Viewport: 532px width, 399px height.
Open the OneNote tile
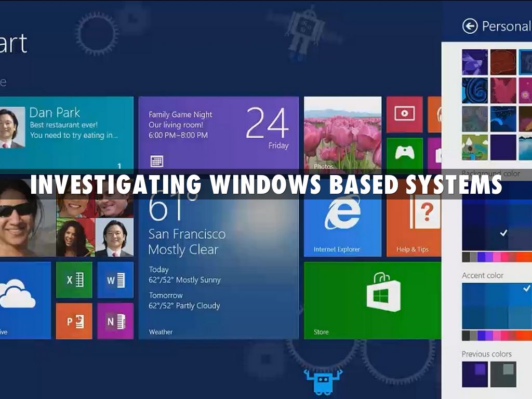click(115, 321)
